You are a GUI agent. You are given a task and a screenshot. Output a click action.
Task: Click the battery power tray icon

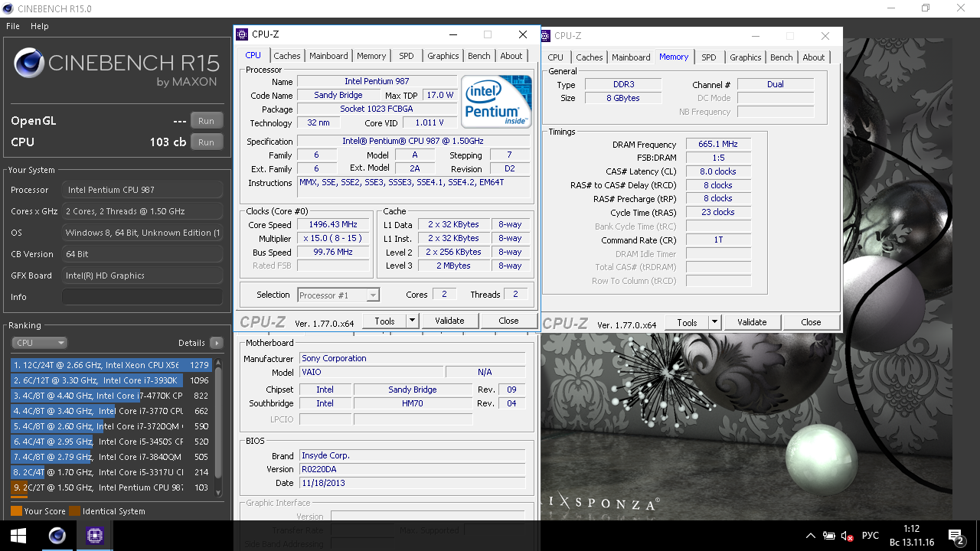(829, 536)
